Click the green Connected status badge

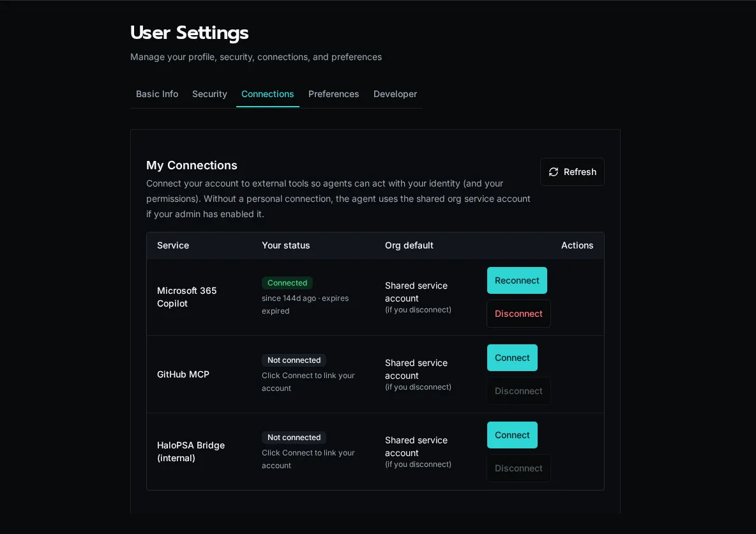(x=287, y=283)
